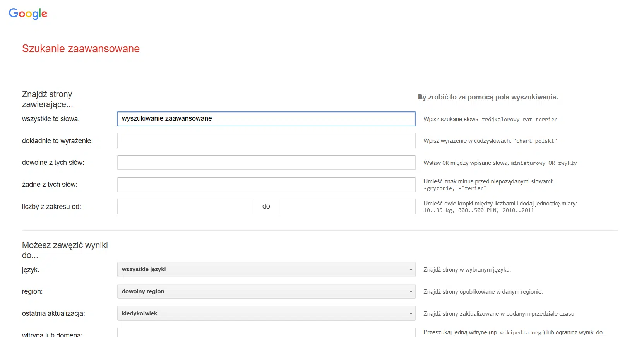Screen dimensions: 644x337
Task: Click the 'Znajdź strony w wybranym języku.' hint
Action: [x=467, y=270]
